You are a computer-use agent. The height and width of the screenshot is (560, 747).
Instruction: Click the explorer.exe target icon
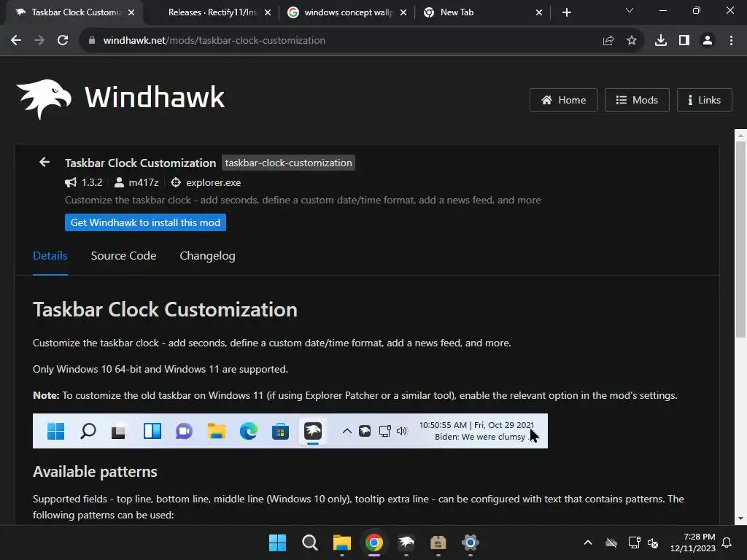point(176,182)
